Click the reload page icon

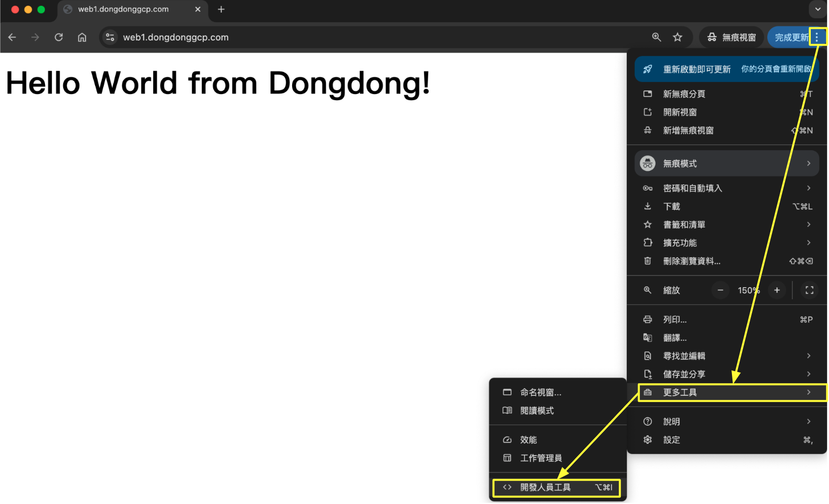pyautogui.click(x=59, y=37)
